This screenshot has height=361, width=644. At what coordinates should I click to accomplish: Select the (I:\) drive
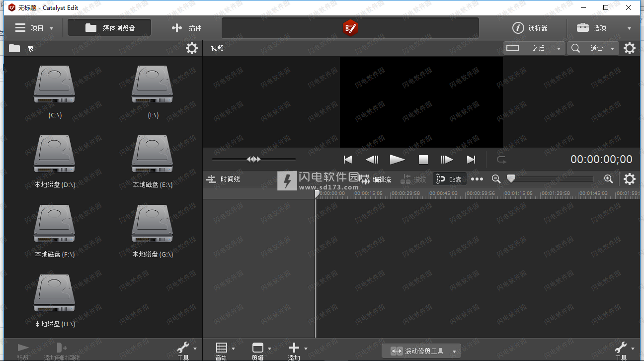153,92
